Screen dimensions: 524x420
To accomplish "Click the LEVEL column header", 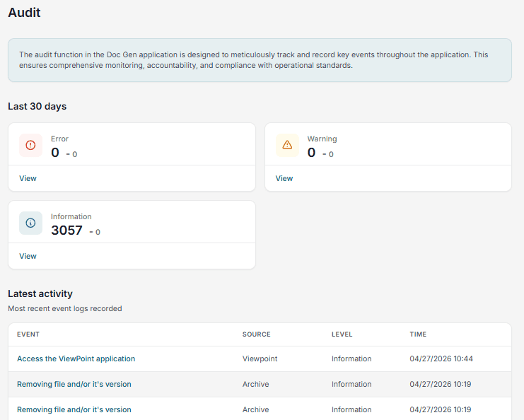I will click(x=342, y=334).
